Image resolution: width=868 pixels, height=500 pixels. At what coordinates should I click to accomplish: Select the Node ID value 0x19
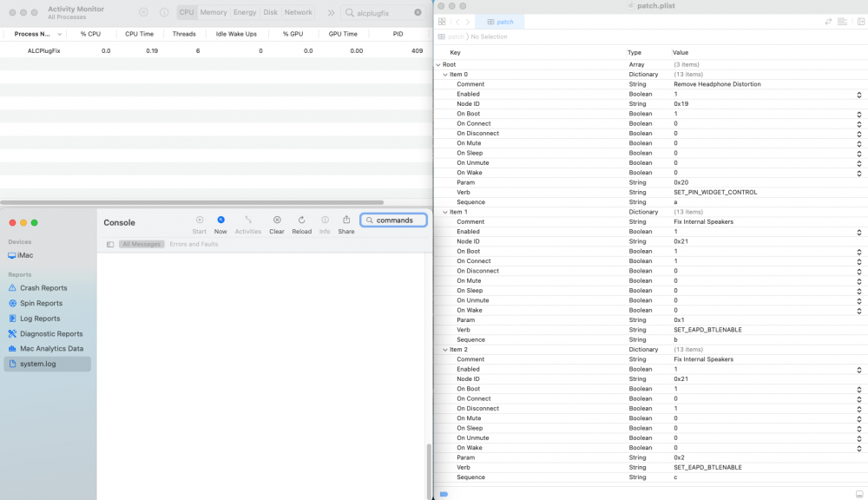tap(681, 104)
